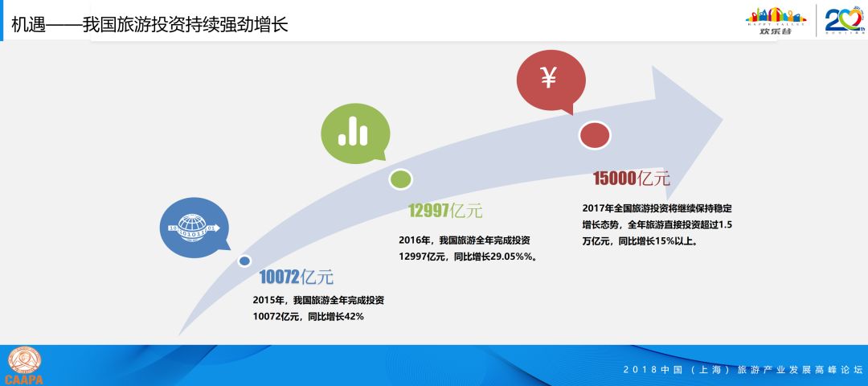Viewport: 868px width, 386px height.
Task: Click the text 万亿元，同比增长15%以上。
Action: 640,241
